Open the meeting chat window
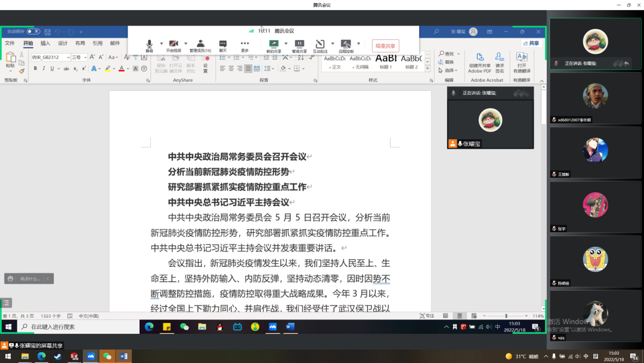The width and height of the screenshot is (644, 363). 222,45
